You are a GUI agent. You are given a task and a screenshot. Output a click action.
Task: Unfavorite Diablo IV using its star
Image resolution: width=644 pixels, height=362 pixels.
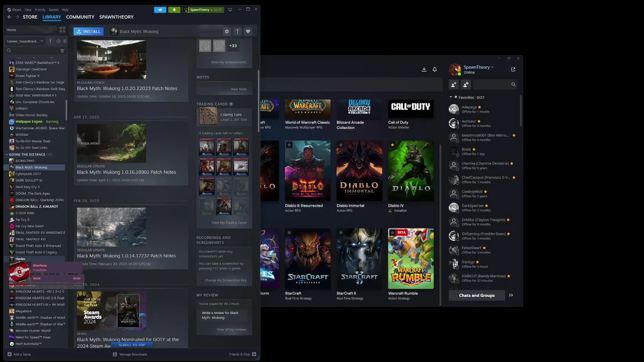(392, 145)
